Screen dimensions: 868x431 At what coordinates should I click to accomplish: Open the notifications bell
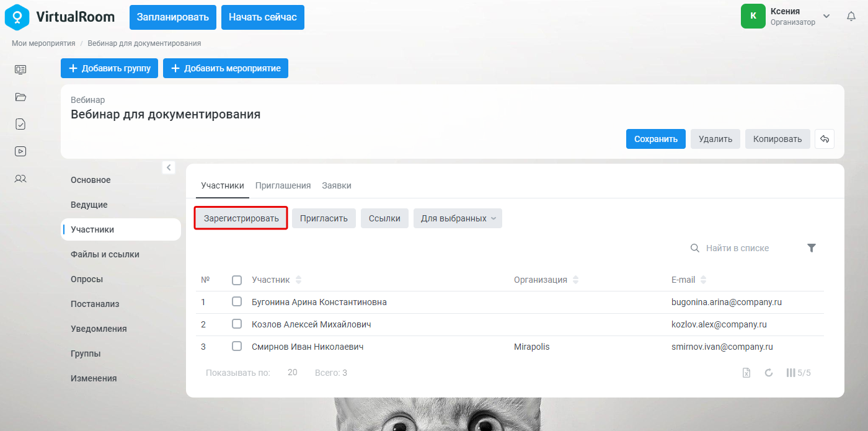[x=851, y=17]
